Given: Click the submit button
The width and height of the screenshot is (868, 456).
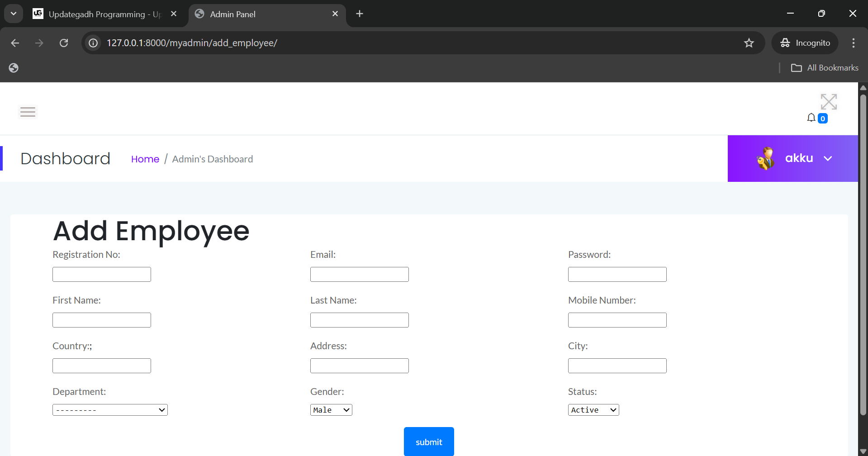Looking at the screenshot, I should [428, 442].
